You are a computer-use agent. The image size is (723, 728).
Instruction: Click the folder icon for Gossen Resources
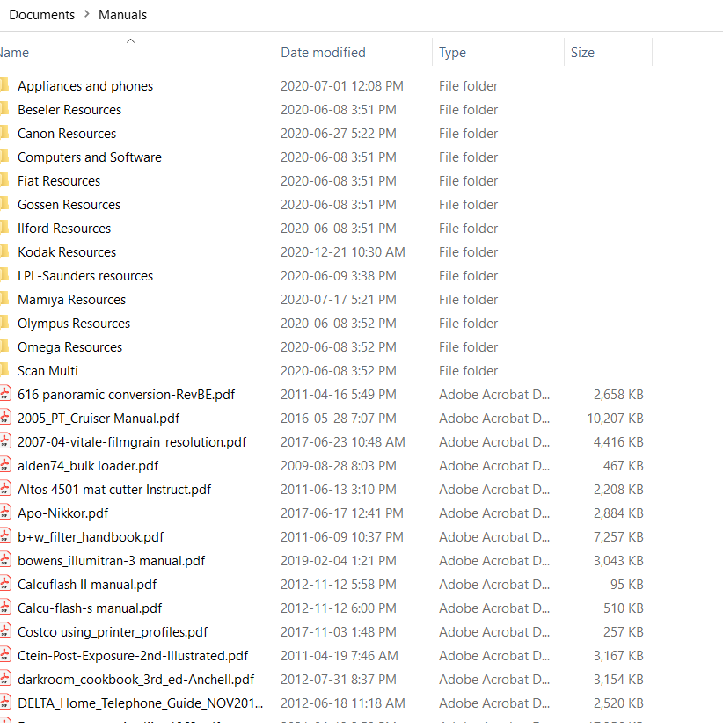[x=4, y=204]
